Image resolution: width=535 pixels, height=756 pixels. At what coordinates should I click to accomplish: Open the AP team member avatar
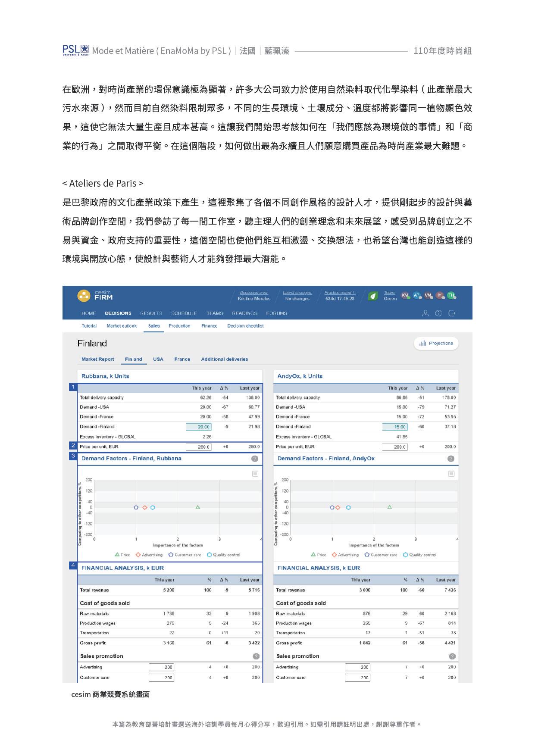pyautogui.click(x=416, y=295)
